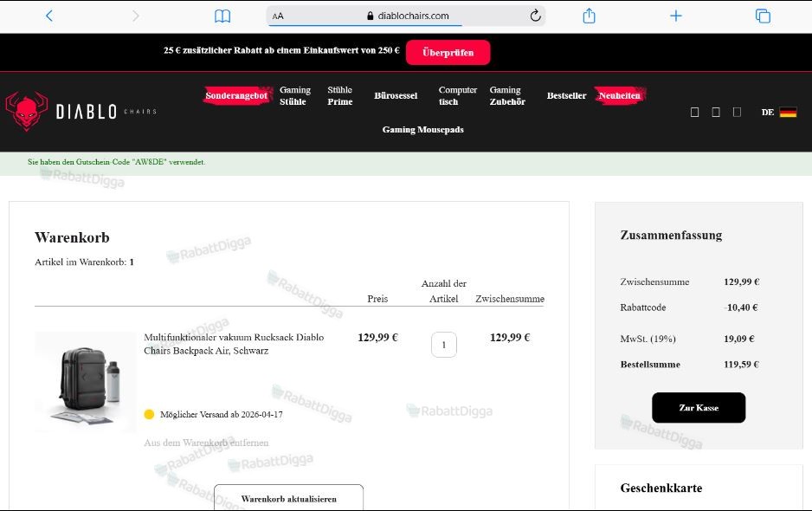This screenshot has width=812, height=511.
Task: Open the Safari bookmarks book icon
Action: coord(222,16)
